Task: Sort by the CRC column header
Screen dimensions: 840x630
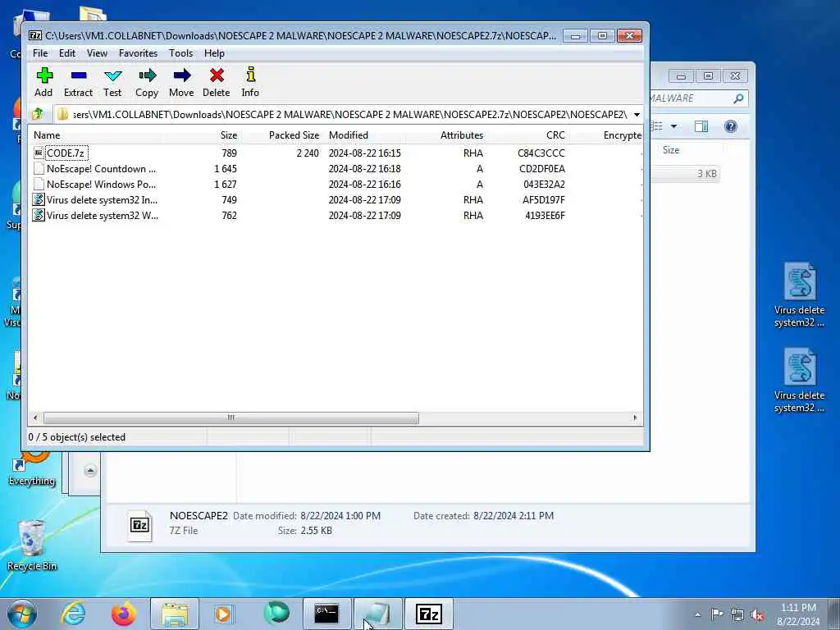Action: point(527,135)
